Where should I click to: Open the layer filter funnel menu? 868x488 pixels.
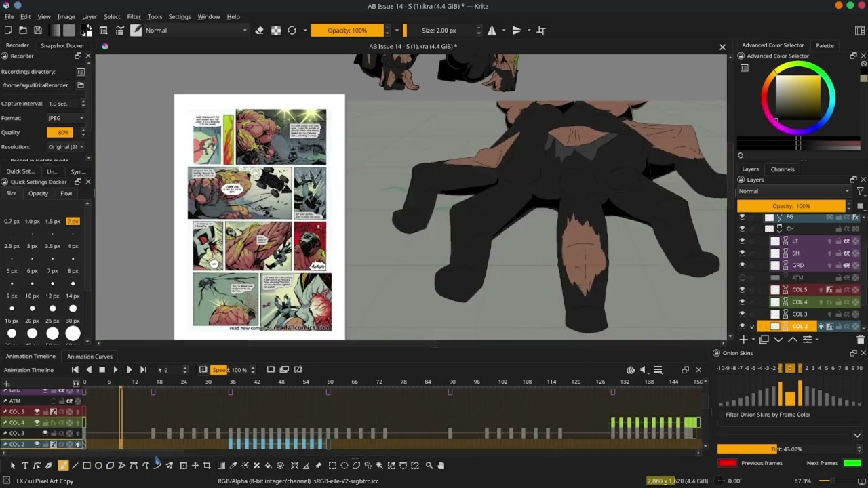coord(861,192)
